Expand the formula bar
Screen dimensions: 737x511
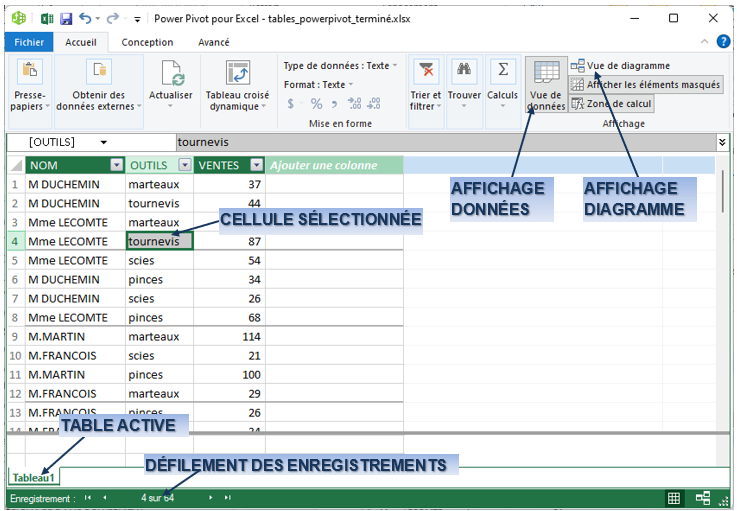722,142
